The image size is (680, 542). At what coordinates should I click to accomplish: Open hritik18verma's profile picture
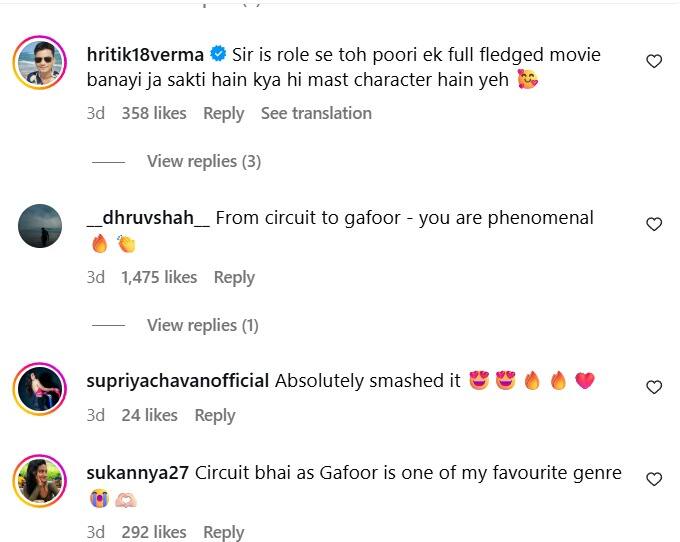point(41,63)
